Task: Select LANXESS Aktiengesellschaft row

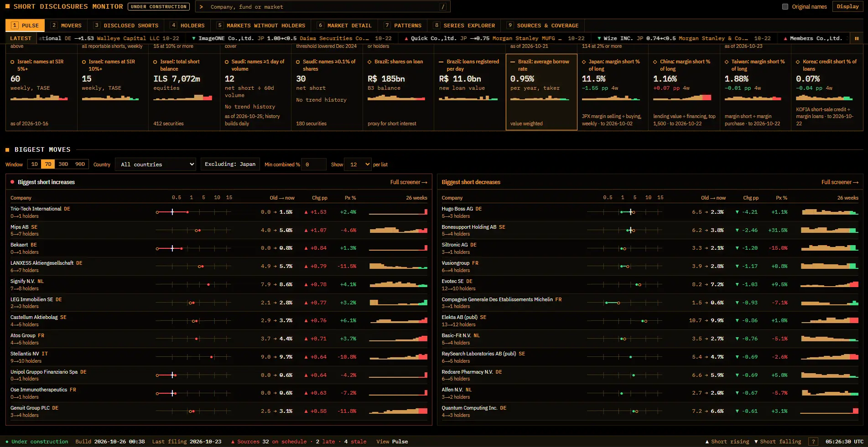Action: [219, 267]
